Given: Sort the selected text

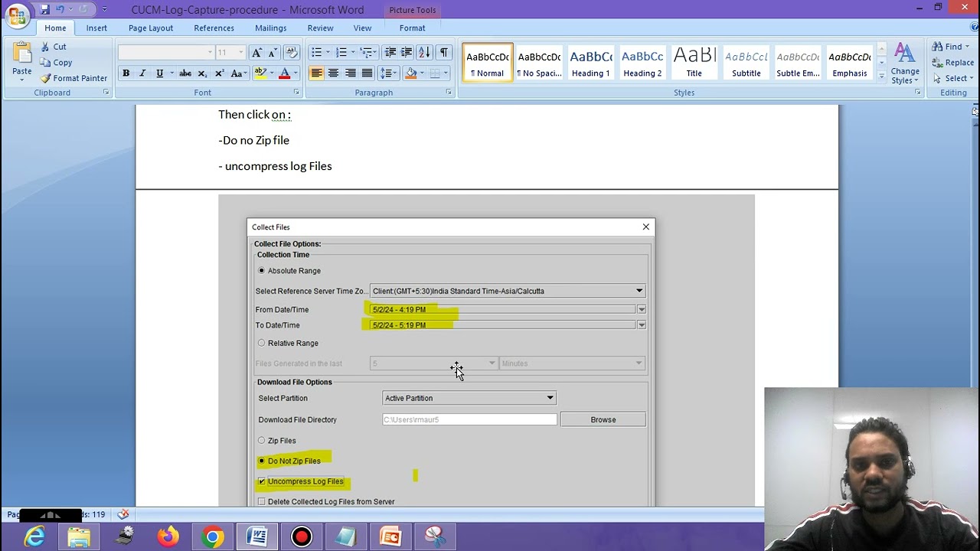Looking at the screenshot, I should point(424,52).
